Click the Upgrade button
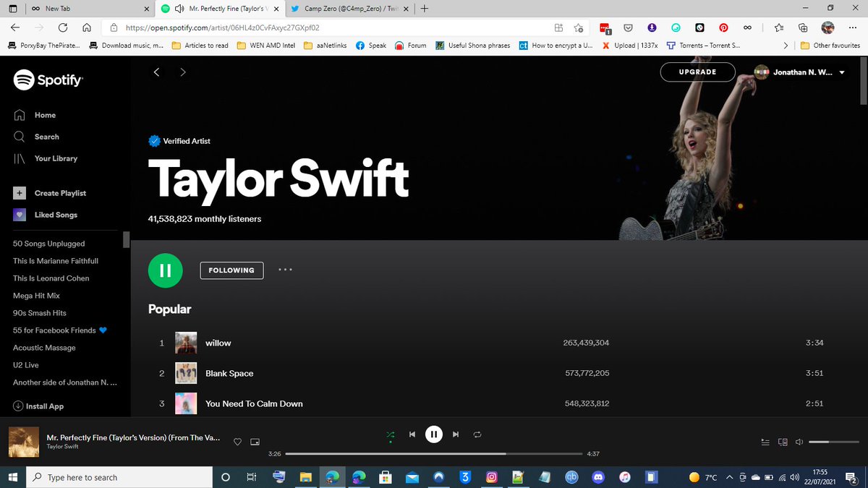868x488 pixels. pos(697,72)
